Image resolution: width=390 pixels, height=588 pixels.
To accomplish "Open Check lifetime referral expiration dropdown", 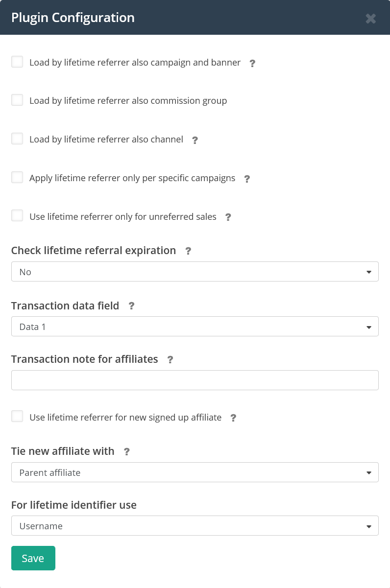I will pyautogui.click(x=195, y=272).
